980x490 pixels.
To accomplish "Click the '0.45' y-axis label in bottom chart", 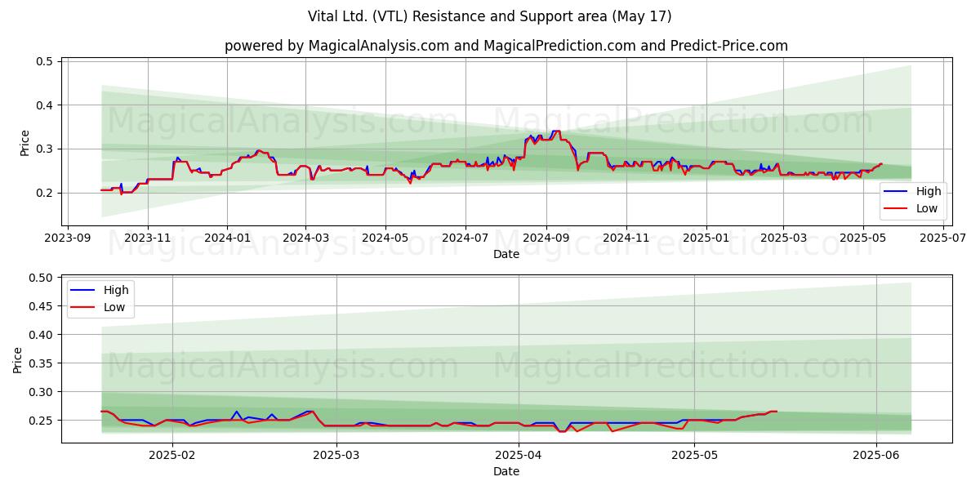I will coord(42,306).
